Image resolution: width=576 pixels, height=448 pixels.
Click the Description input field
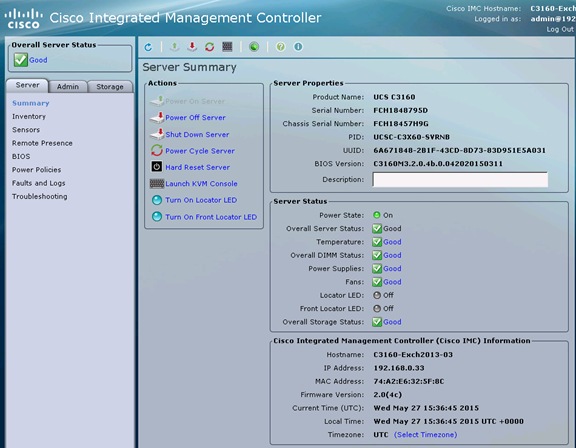click(460, 180)
